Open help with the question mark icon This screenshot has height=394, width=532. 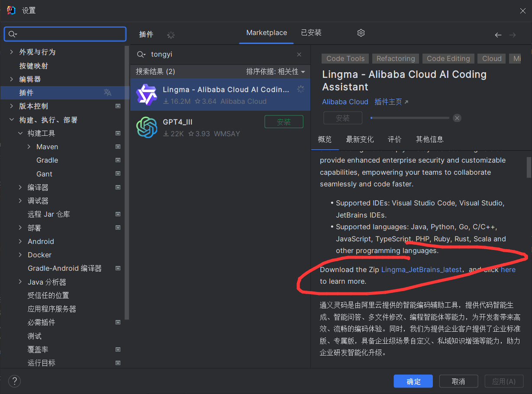14,381
